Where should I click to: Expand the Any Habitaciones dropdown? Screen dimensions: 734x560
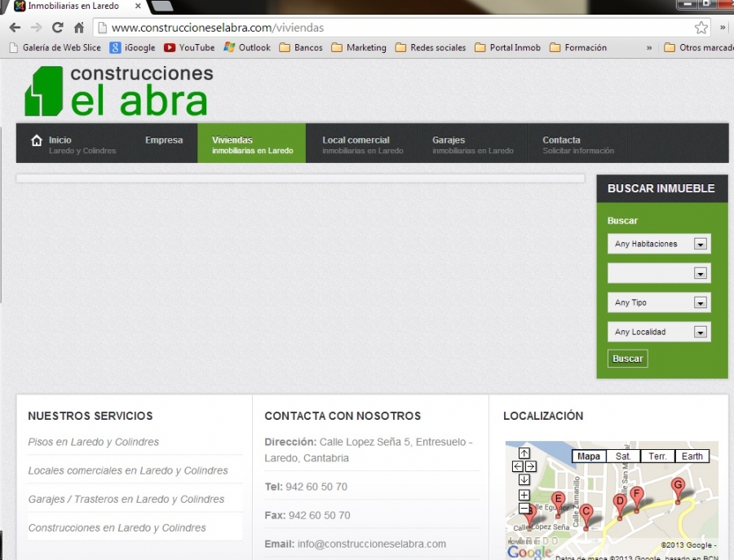(x=659, y=244)
